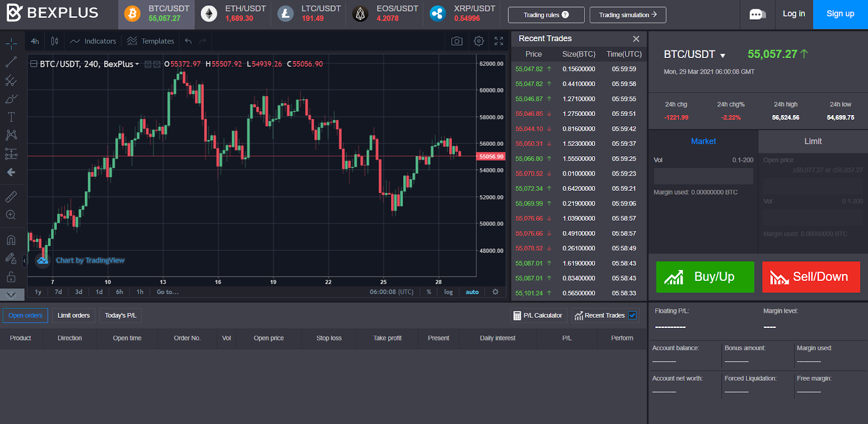Click the Bitcoin BTC/USDT pair icon

132,14
